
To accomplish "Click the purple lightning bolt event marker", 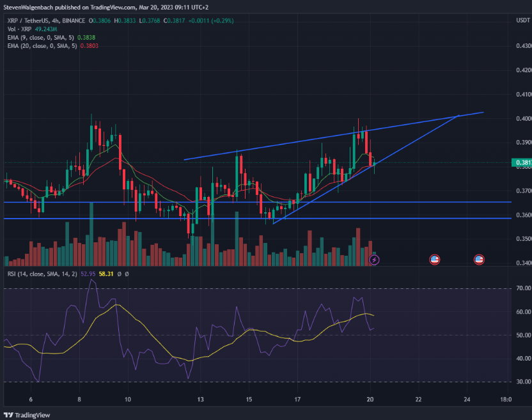I will (x=373, y=259).
